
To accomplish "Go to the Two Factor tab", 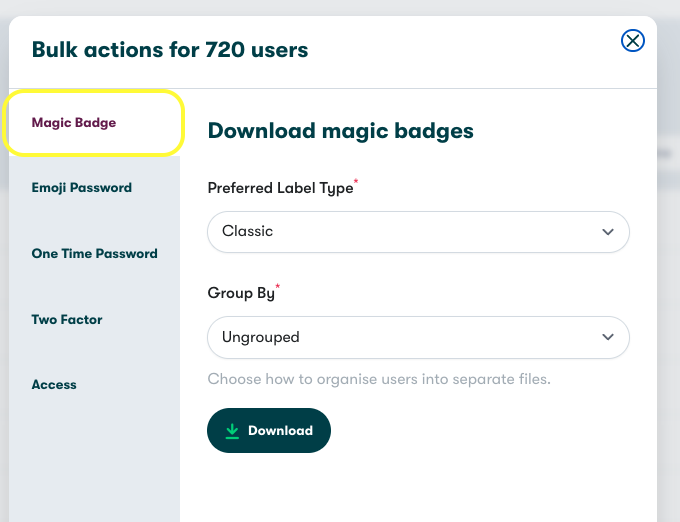I will pos(67,320).
